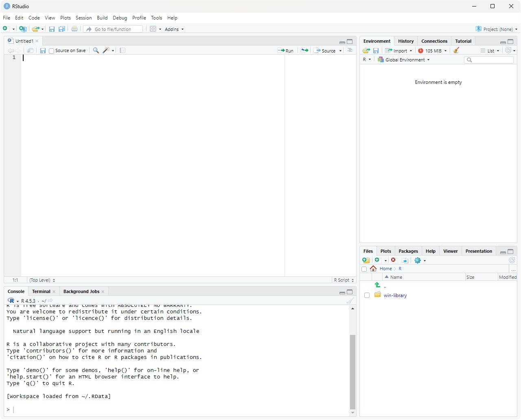Open Import Dataset dropdown

pos(399,51)
